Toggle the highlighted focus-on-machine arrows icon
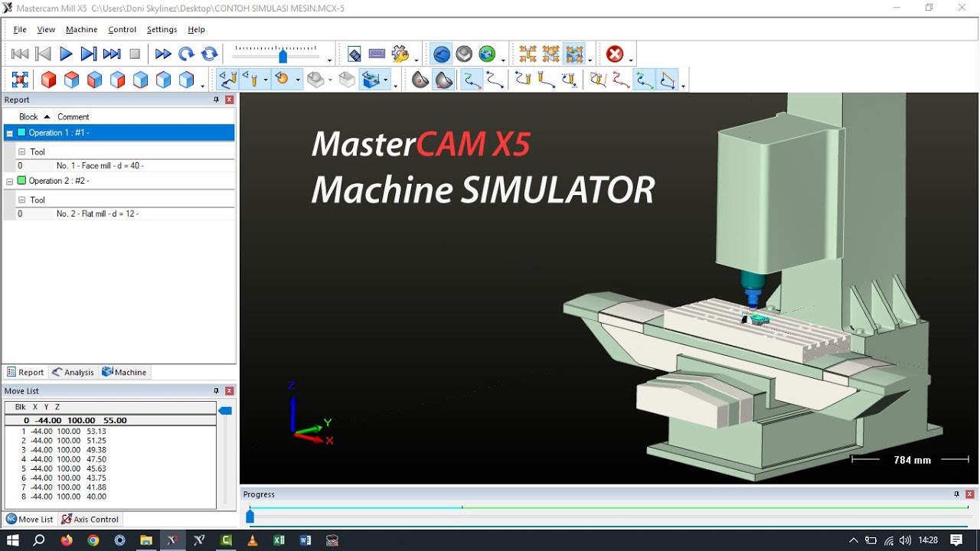Screen dimensions: 980x551 (574, 54)
